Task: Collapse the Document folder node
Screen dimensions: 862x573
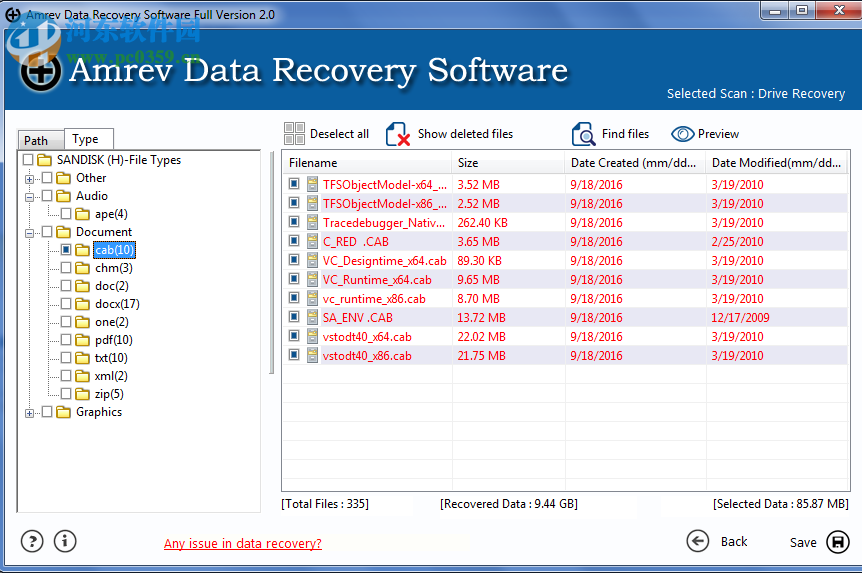Action: 29,233
